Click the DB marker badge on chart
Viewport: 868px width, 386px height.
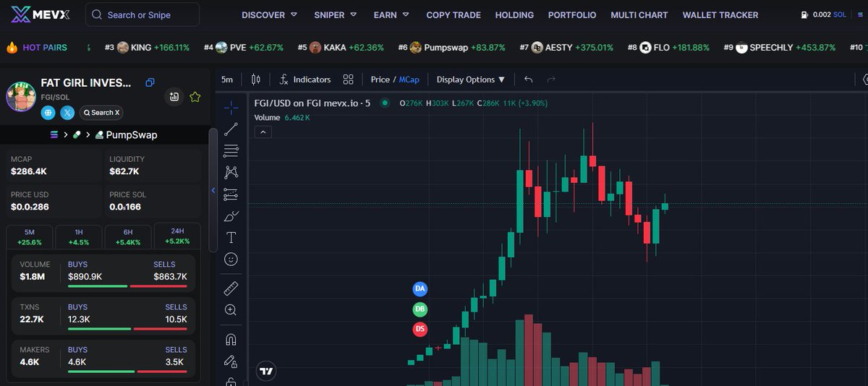[420, 309]
